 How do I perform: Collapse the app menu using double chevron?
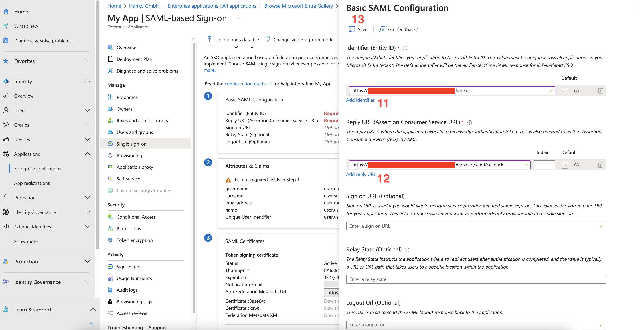(x=192, y=40)
